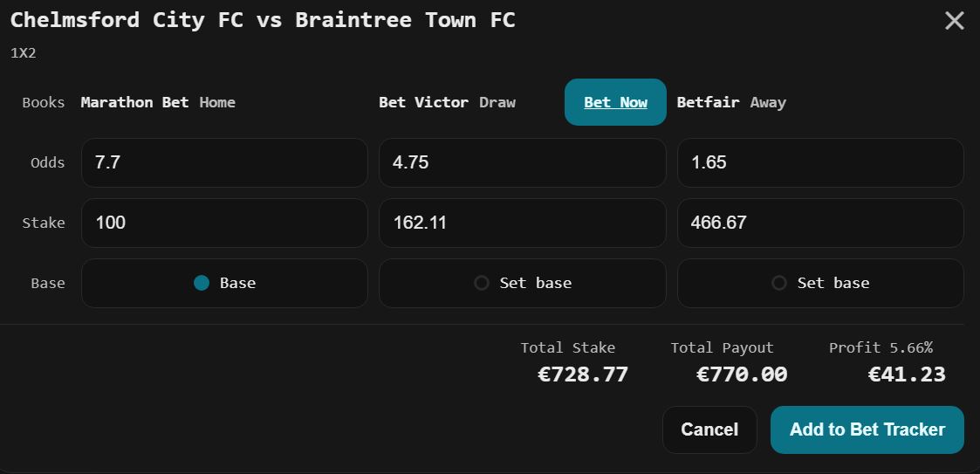Click the Profit amount €41.23

[907, 374]
